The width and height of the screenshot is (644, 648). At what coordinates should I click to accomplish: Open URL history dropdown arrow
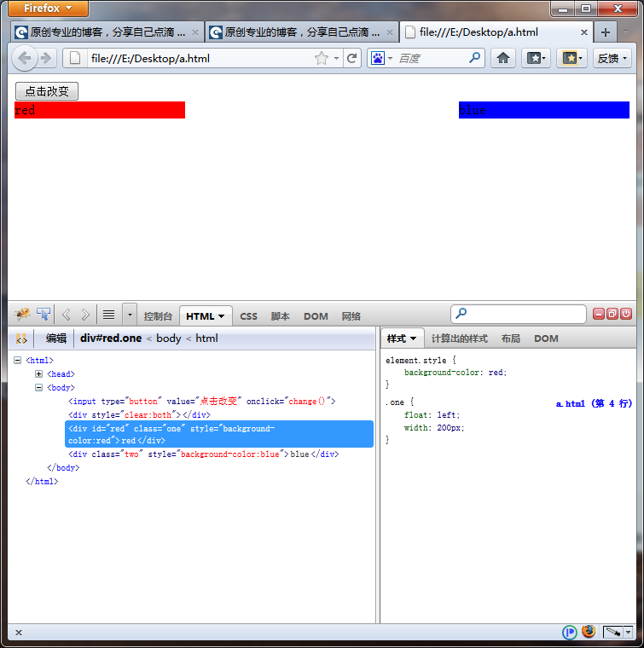336,58
